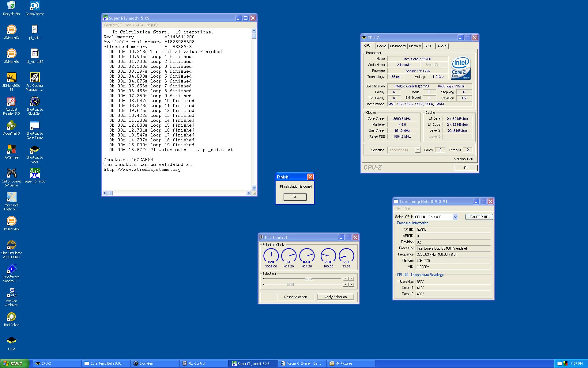588x368 pixels.
Task: Select Pro Cycling Manager desktop icon
Action: click(x=35, y=82)
